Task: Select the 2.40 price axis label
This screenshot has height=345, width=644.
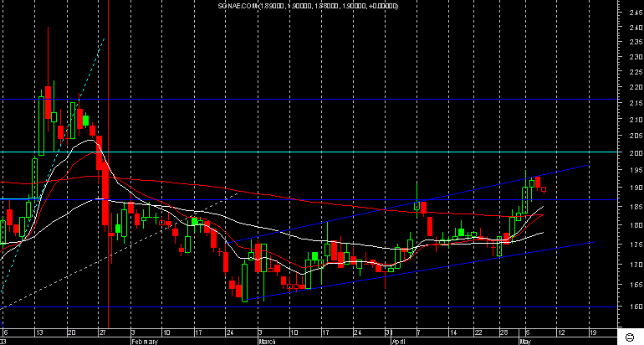Action: [x=636, y=28]
